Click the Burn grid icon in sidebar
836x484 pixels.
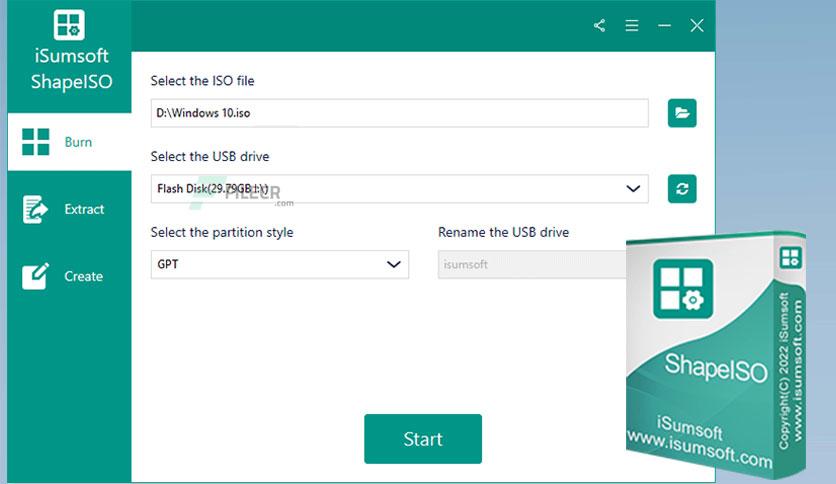pos(36,142)
